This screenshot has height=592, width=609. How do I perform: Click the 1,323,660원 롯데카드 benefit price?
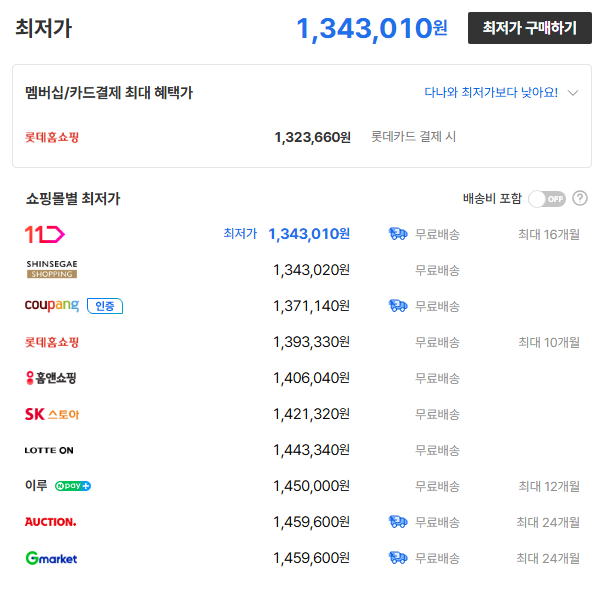click(313, 137)
